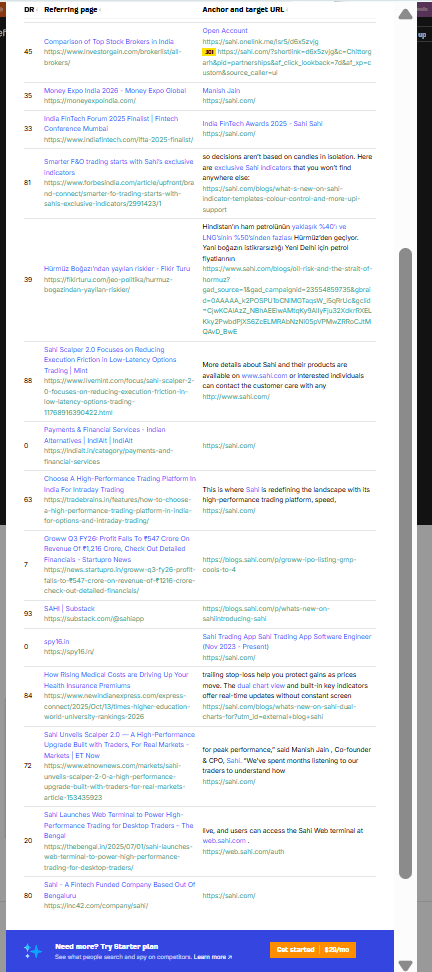
Task: Click the https://web.sahi.com/auth target URL
Action: click(243, 852)
